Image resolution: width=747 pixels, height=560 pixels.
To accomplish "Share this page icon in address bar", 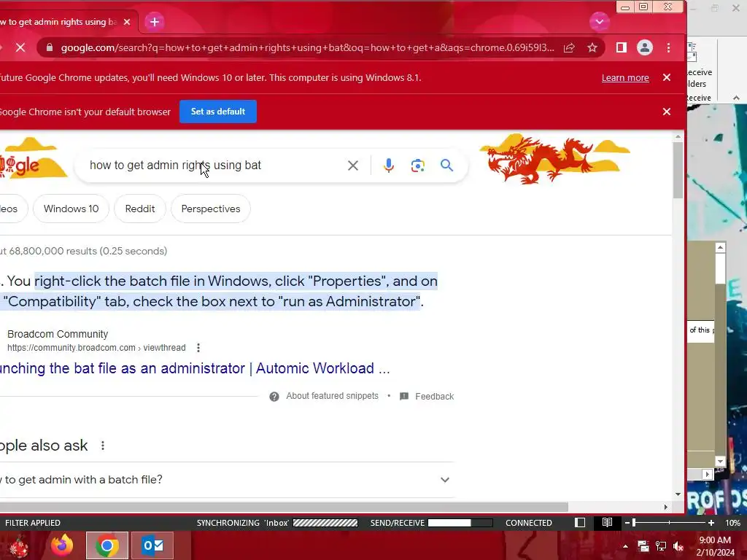I will (569, 47).
